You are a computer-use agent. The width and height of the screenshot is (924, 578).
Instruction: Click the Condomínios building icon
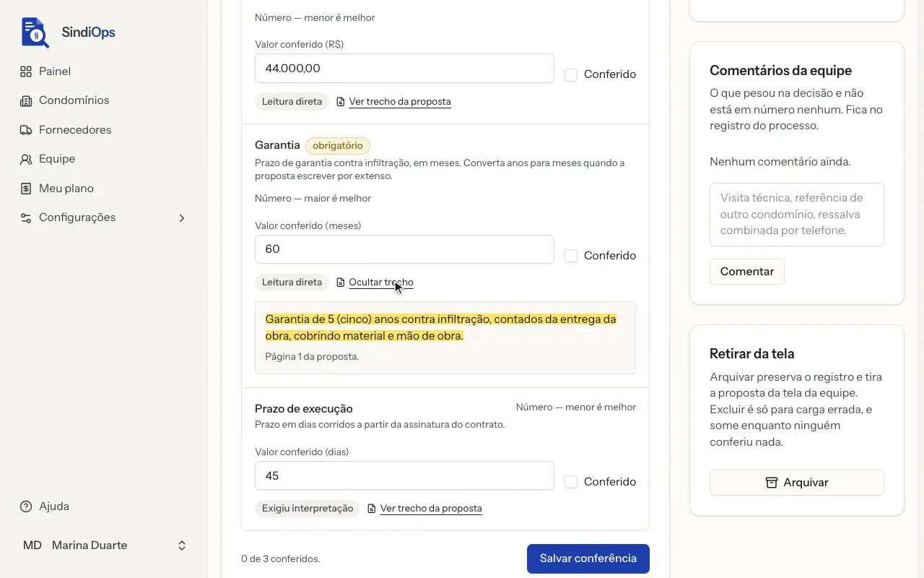(26, 100)
